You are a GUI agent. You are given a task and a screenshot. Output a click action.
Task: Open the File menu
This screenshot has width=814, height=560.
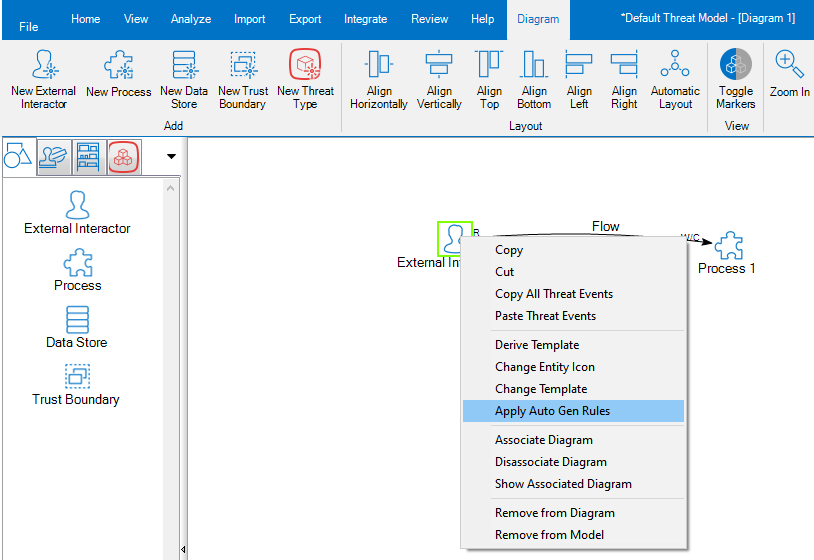tap(29, 26)
